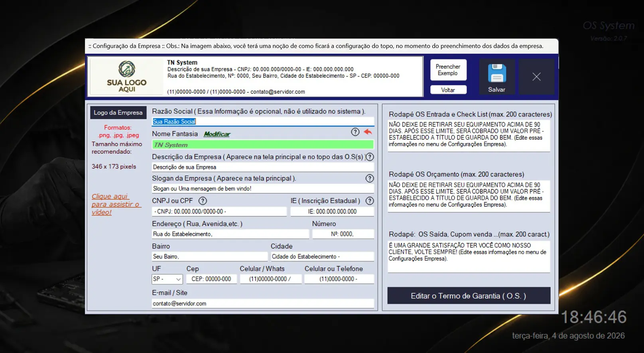
Task: Open help icon for IE Inscrição Estadual
Action: point(370,201)
